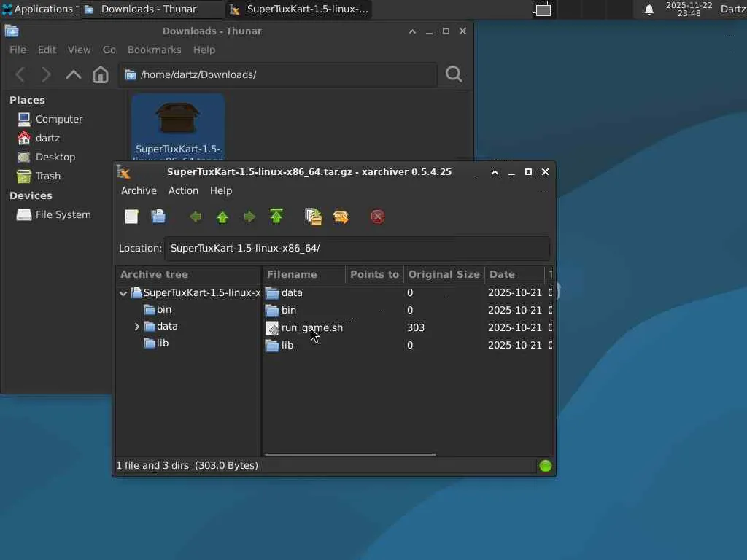The height and width of the screenshot is (560, 747).
Task: Open Thunar search with the magnifier icon
Action: [454, 74]
